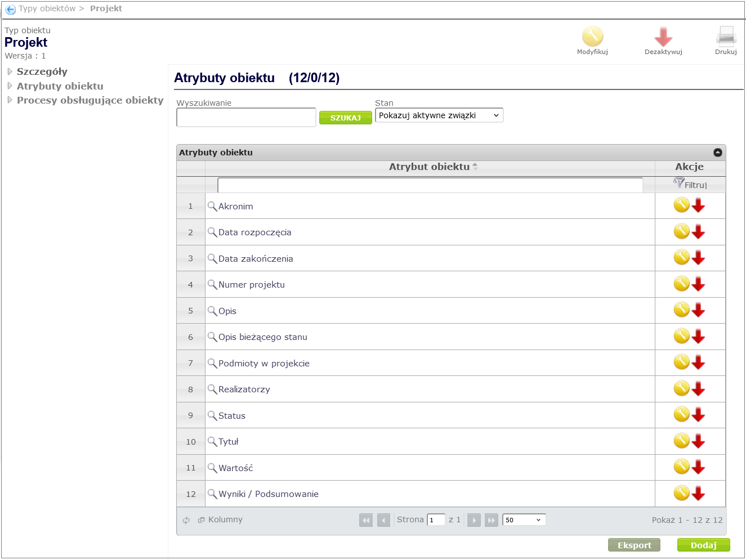Click the Dodaj button
This screenshot has width=746, height=560.
pos(703,545)
